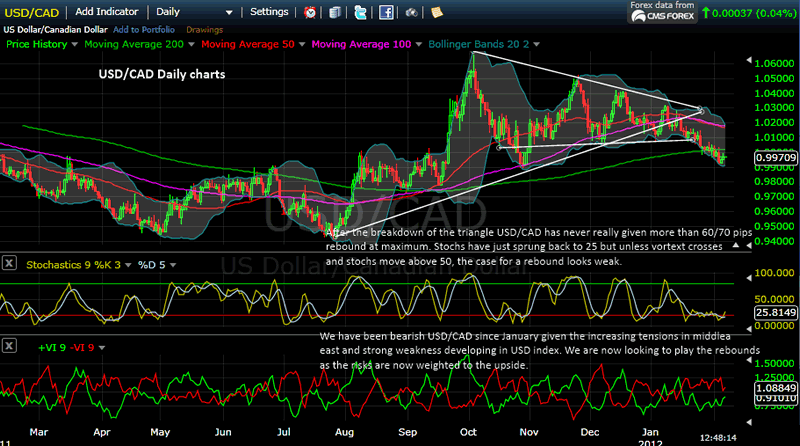This screenshot has height=446, width=800.
Task: Close the Stochastics indicator panel
Action: coord(9,264)
